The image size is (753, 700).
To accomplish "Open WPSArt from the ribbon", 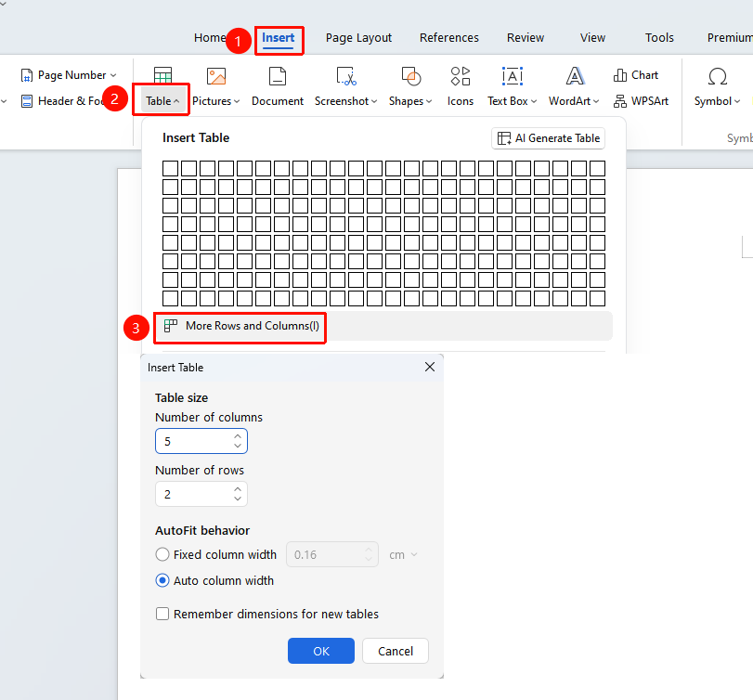I will point(641,101).
